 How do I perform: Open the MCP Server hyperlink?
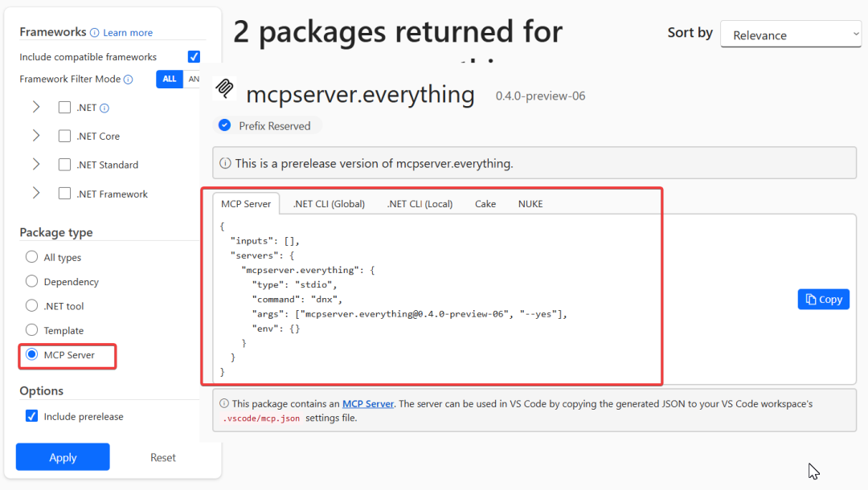368,404
